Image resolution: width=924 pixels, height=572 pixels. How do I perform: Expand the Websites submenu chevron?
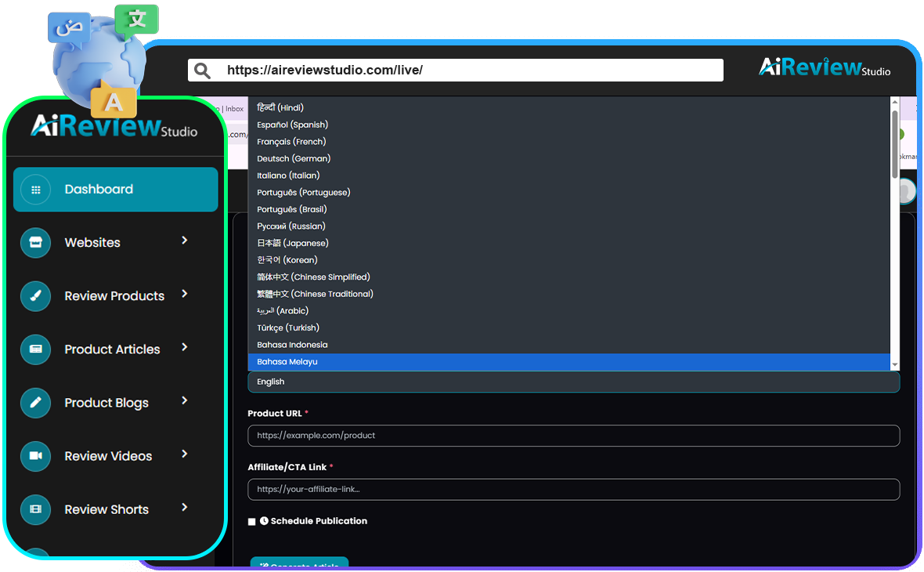[185, 241]
